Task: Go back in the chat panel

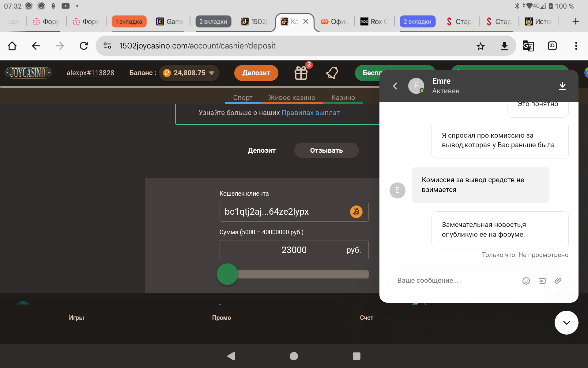Action: point(395,86)
